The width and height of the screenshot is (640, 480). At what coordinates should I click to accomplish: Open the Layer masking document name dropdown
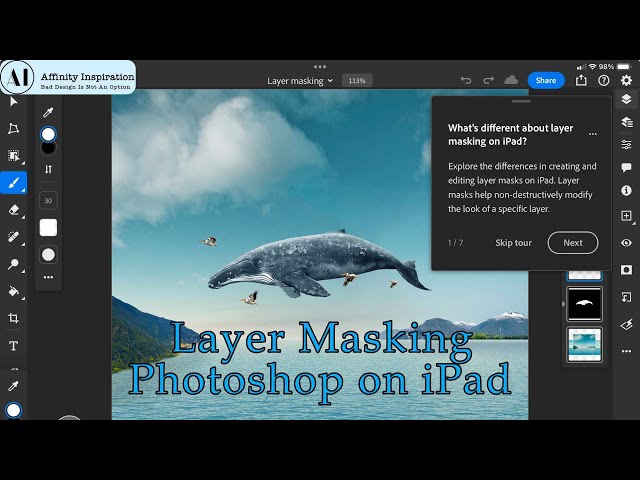[300, 81]
